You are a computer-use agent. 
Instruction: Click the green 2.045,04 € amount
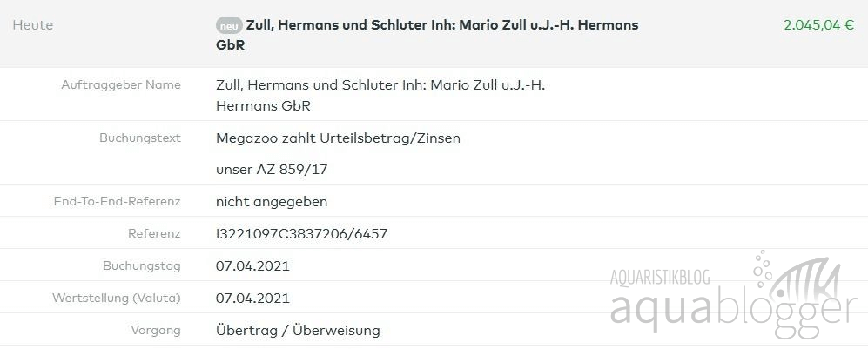[818, 25]
